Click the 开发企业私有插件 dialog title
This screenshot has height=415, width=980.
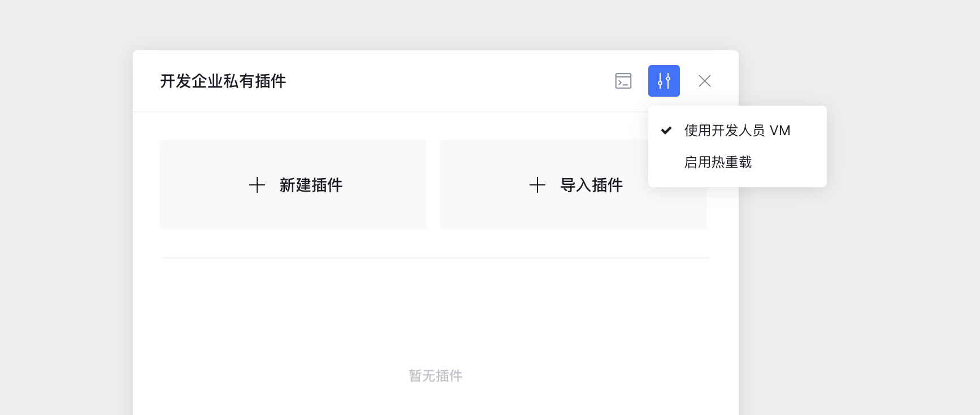click(x=223, y=81)
